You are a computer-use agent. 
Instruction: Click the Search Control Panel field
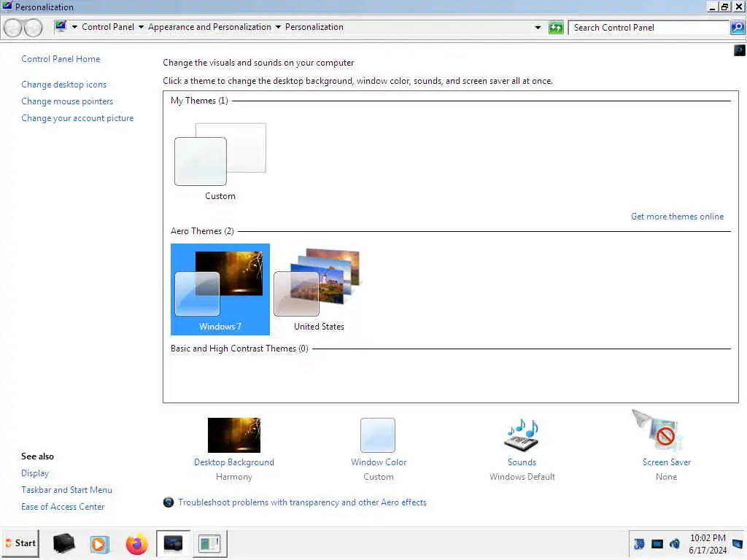[650, 28]
